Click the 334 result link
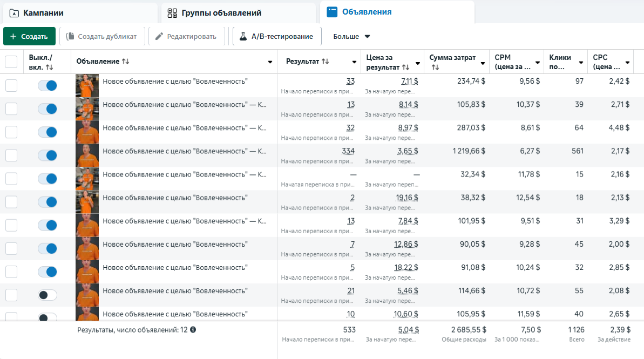The height and width of the screenshot is (359, 644). pos(349,151)
